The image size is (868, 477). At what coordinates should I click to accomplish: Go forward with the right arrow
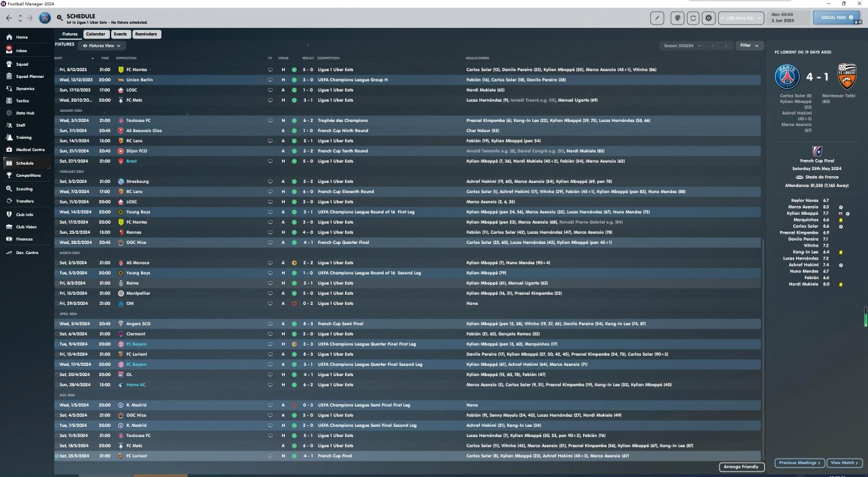[30, 18]
